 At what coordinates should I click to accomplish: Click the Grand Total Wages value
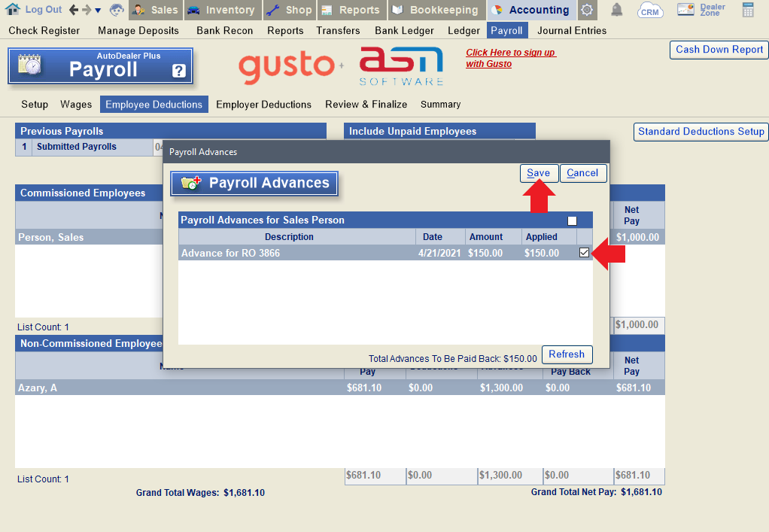(245, 493)
